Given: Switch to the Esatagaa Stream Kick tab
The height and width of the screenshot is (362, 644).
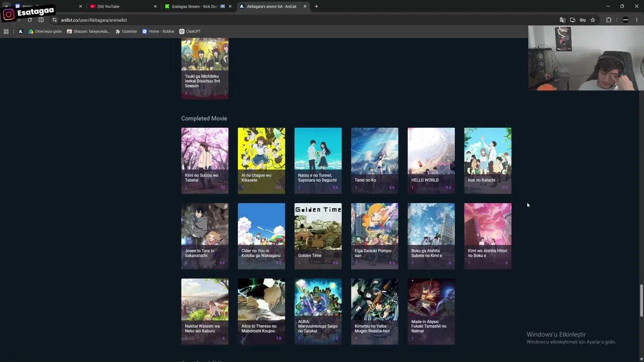Looking at the screenshot, I should [x=198, y=7].
